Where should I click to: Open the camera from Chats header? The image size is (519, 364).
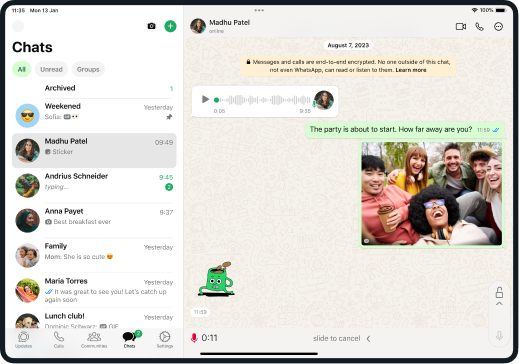click(x=151, y=26)
